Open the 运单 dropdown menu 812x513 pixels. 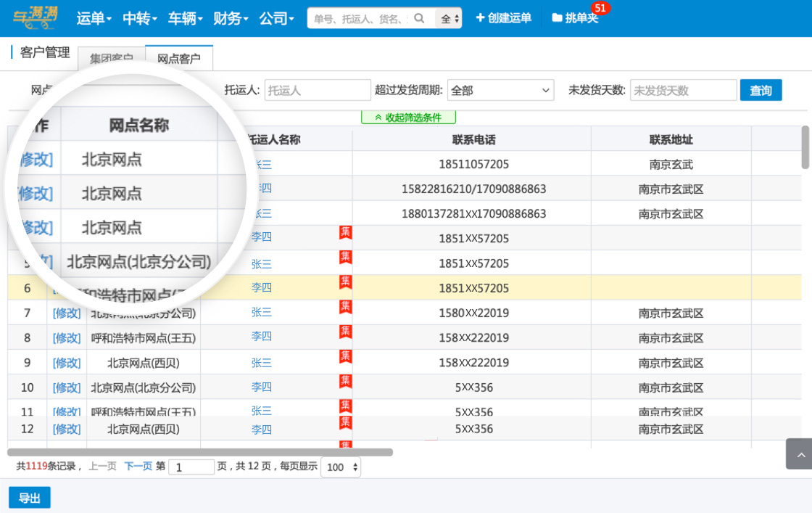pos(94,18)
